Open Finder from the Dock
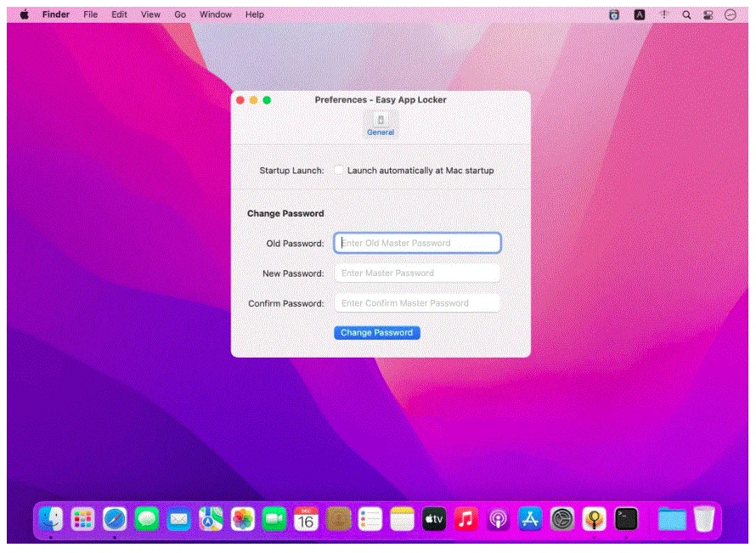 (x=51, y=520)
